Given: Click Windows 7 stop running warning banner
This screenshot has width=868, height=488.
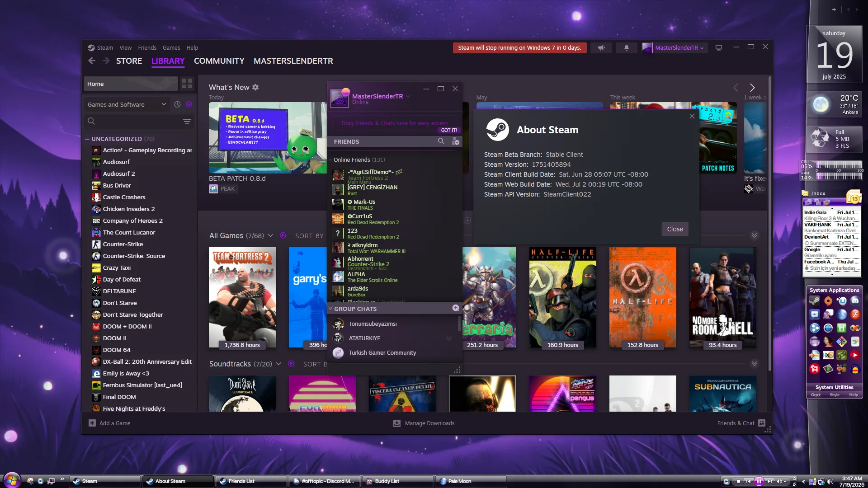Looking at the screenshot, I should click(519, 48).
